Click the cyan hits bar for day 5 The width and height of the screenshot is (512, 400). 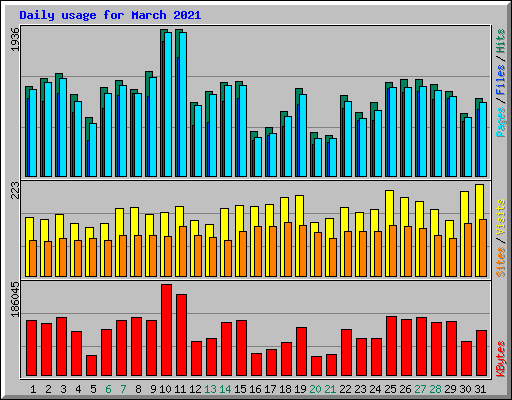(93, 150)
